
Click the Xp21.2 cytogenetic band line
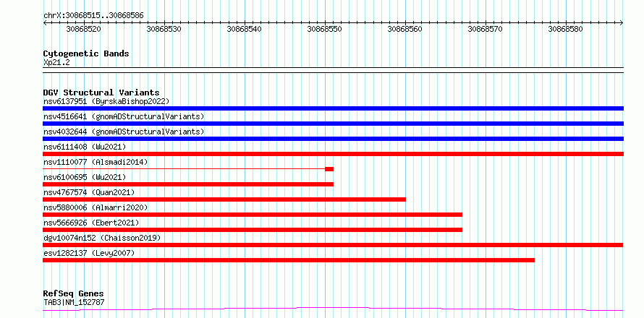coord(333,70)
